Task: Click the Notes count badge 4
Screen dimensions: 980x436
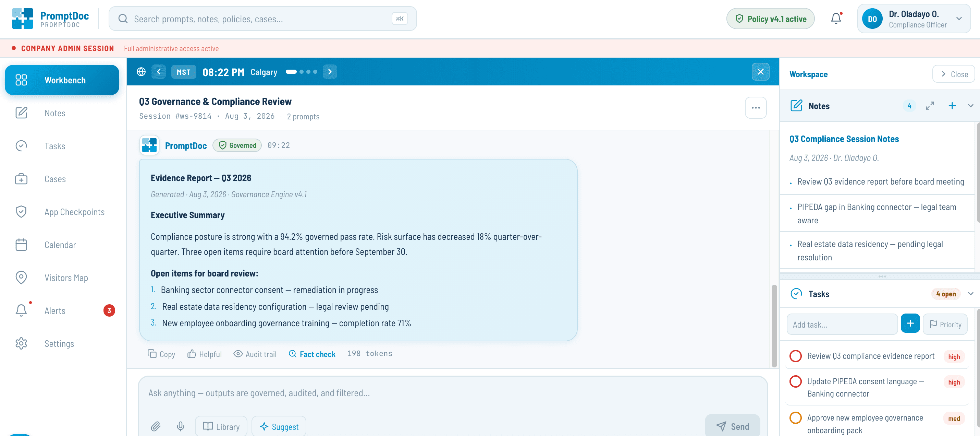Action: (909, 106)
